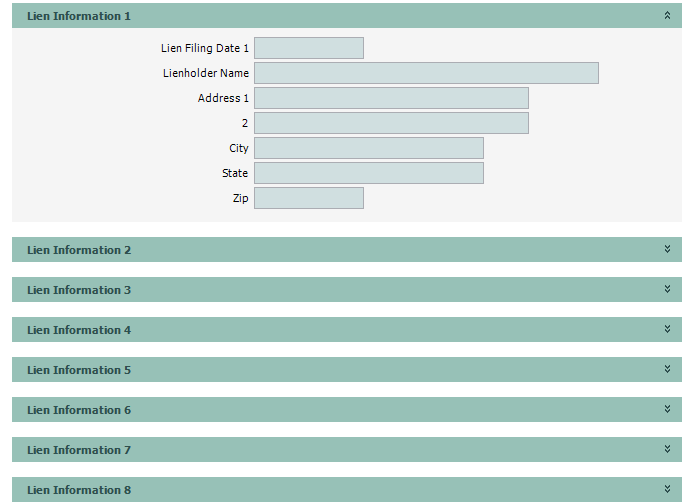
Task: Focus the City text field
Action: (x=369, y=148)
